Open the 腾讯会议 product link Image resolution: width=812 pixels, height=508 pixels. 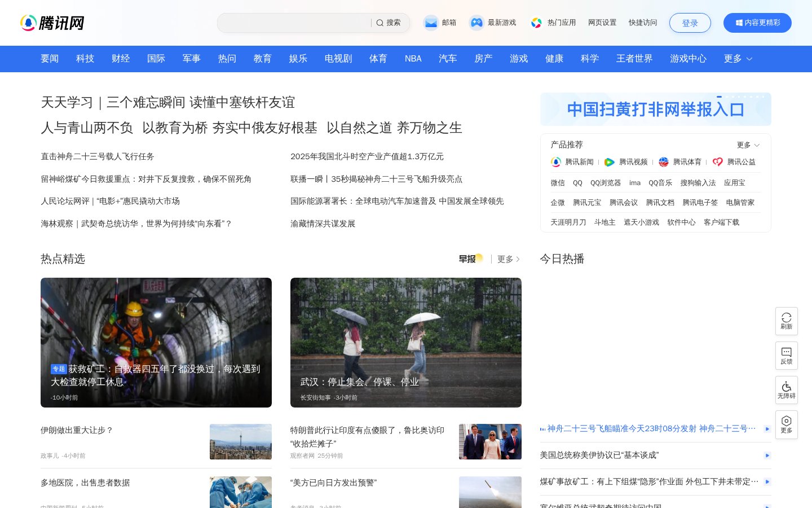(x=624, y=203)
